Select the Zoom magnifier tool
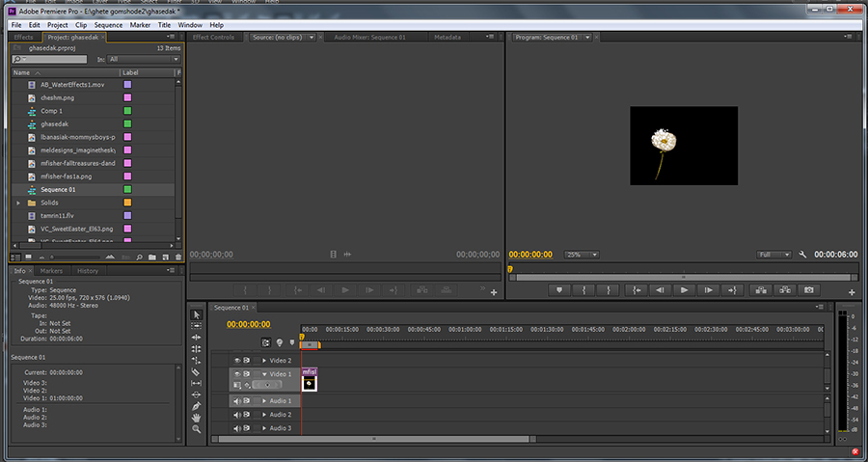This screenshot has width=868, height=462. pos(197,429)
